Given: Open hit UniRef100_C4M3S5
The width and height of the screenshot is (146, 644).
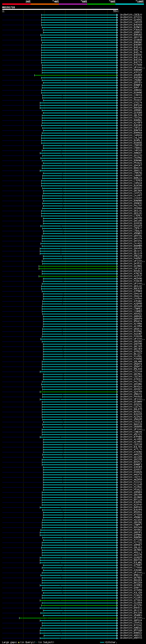Looking at the screenshot, I should (x=131, y=22).
